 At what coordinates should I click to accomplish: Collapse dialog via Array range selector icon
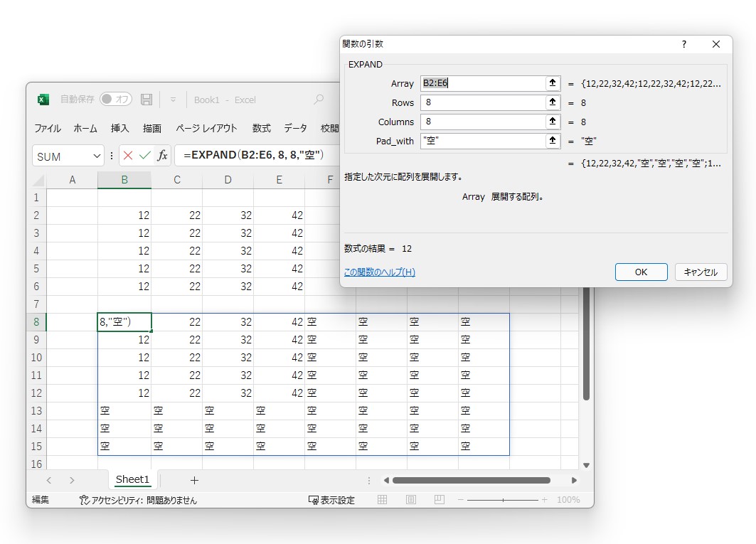coord(553,83)
